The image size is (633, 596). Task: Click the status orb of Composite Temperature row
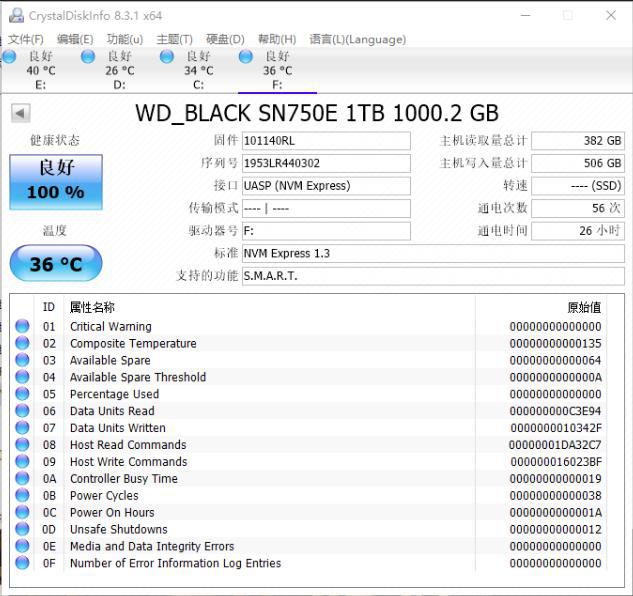[22, 343]
